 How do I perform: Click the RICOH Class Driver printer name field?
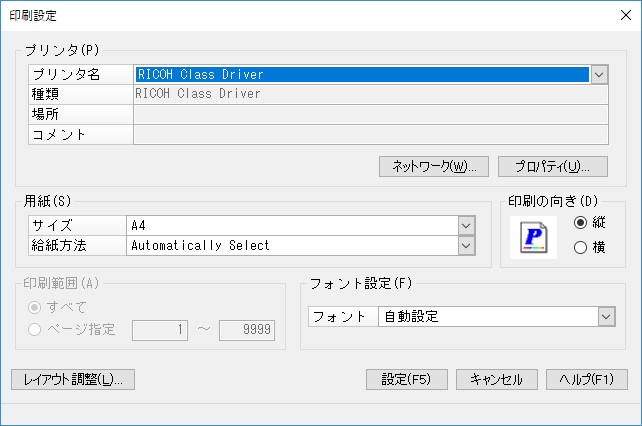point(362,75)
